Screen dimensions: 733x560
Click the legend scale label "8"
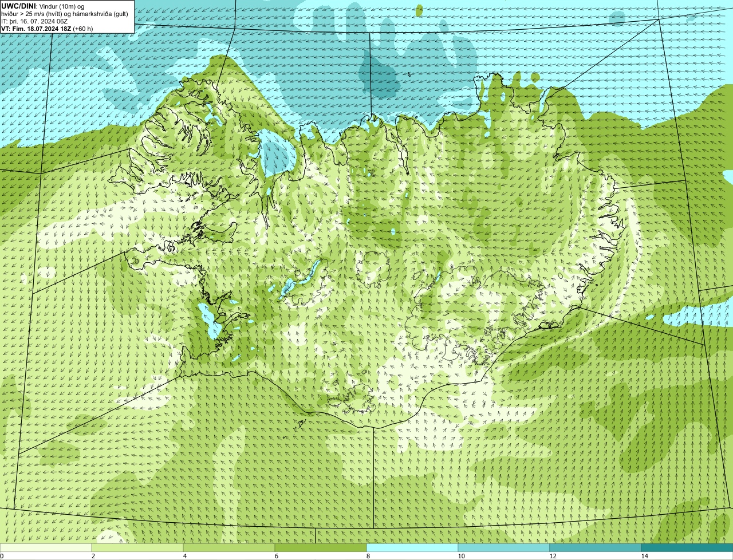368,556
